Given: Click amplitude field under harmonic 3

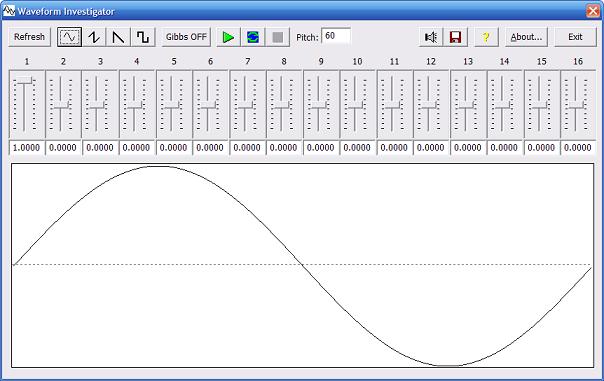Looking at the screenshot, I should tap(100, 148).
